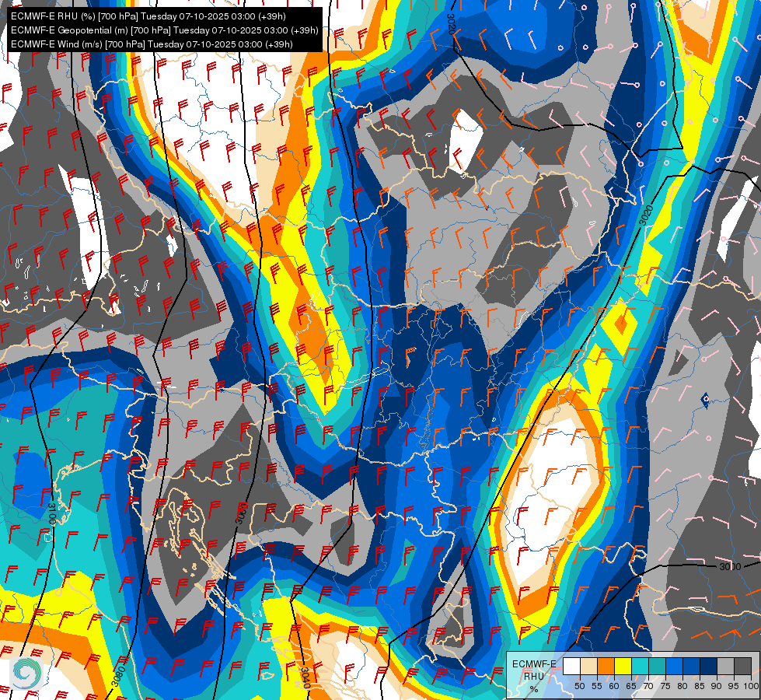
Task: Select the bright blue legend swatch for 75–80%
Action: click(674, 666)
